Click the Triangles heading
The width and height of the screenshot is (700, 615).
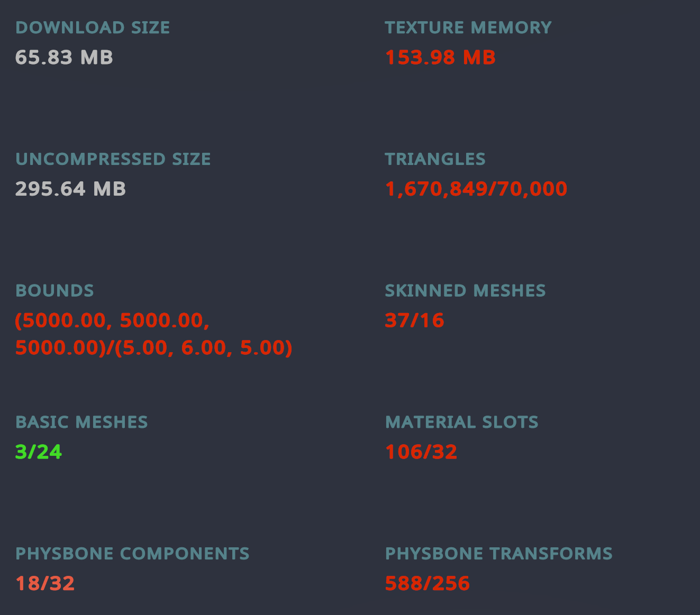pyautogui.click(x=435, y=159)
